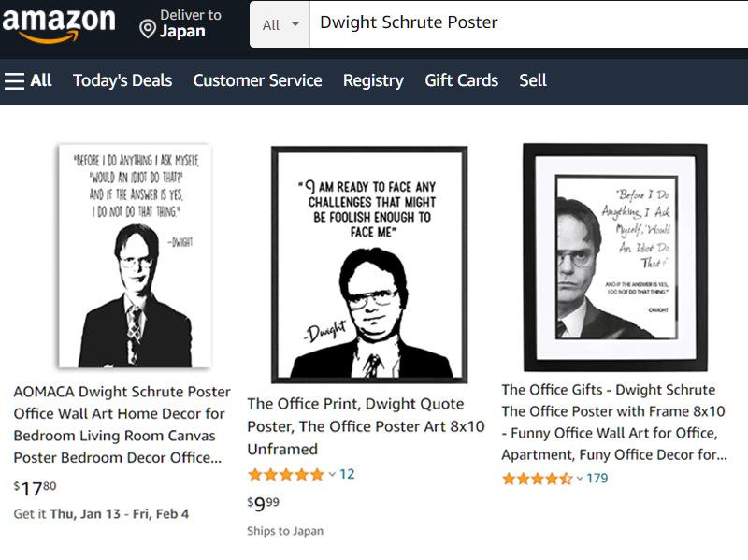
Task: Open Today's Deals from navigation bar
Action: [x=122, y=80]
